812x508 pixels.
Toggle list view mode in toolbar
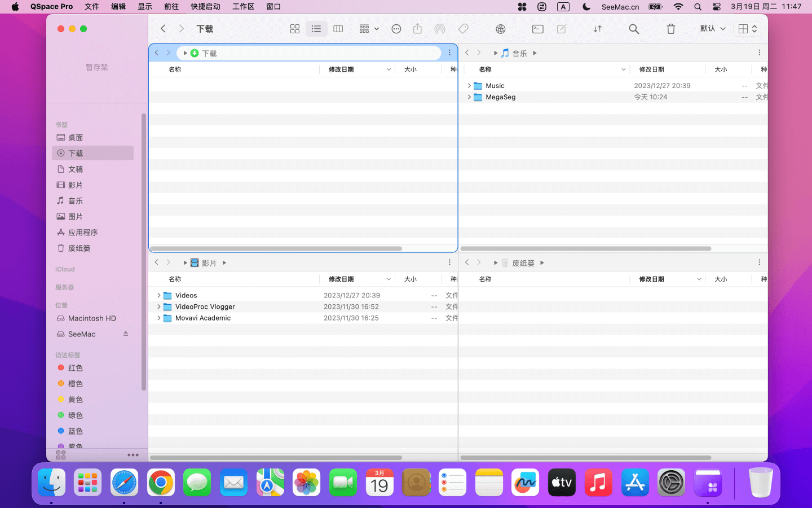pyautogui.click(x=316, y=29)
